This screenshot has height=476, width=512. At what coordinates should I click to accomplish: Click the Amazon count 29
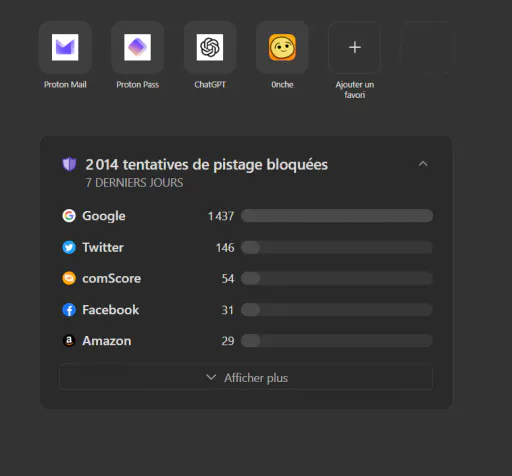point(228,341)
